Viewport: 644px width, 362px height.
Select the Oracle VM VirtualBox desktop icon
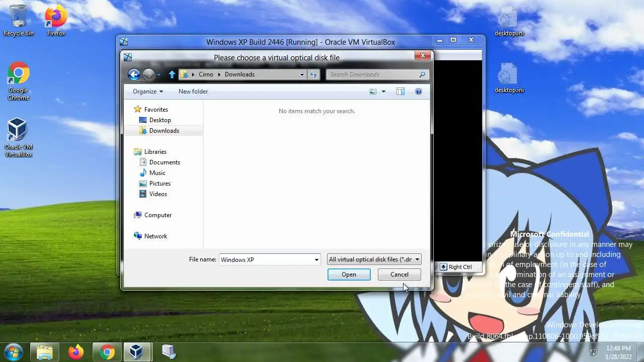tap(18, 138)
